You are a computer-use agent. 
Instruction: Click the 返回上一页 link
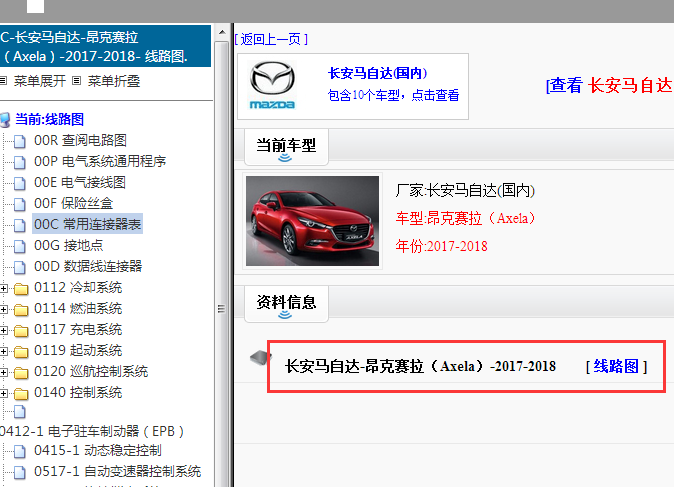point(271,40)
